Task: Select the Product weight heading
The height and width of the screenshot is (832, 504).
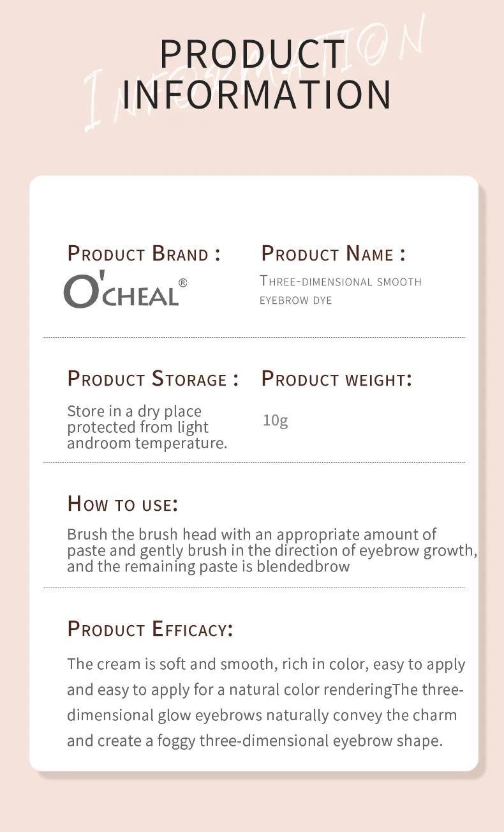Action: pyautogui.click(x=337, y=379)
